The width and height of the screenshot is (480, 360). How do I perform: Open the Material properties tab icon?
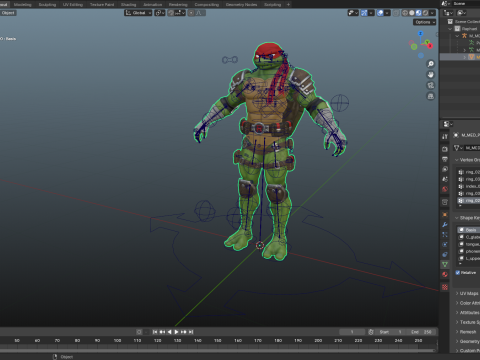pyautogui.click(x=445, y=275)
